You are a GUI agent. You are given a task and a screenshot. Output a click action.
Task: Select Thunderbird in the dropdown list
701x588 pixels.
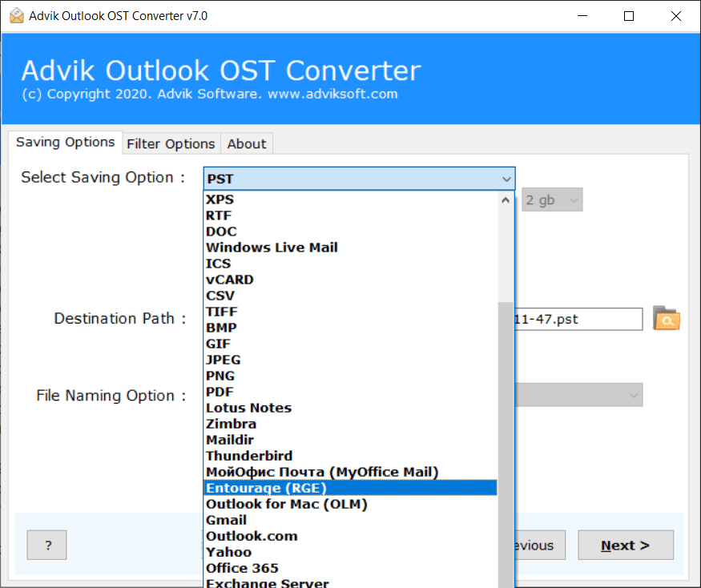coord(351,456)
